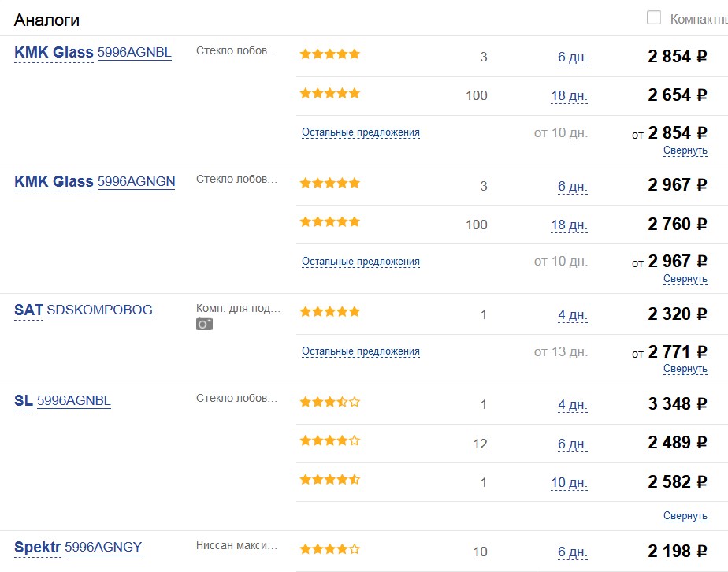Click star rating of Spektr 2 198 ₽ offer
The width and height of the screenshot is (728, 572).
click(x=329, y=549)
